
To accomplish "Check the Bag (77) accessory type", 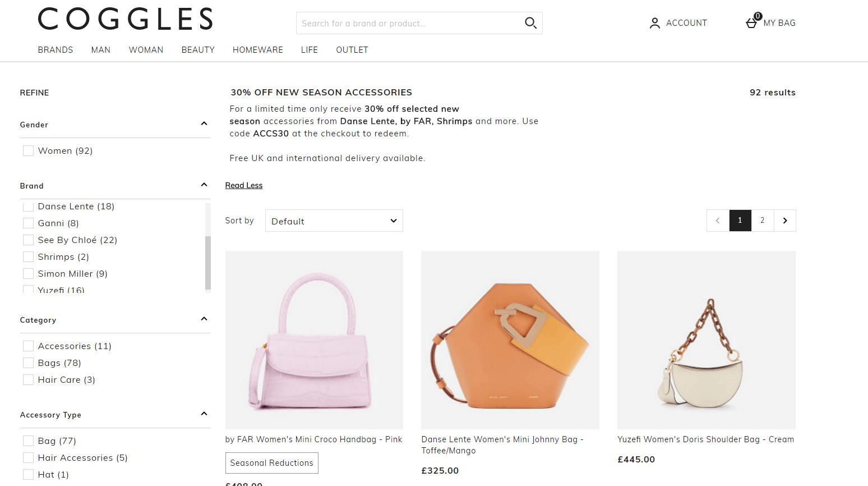I will point(28,441).
